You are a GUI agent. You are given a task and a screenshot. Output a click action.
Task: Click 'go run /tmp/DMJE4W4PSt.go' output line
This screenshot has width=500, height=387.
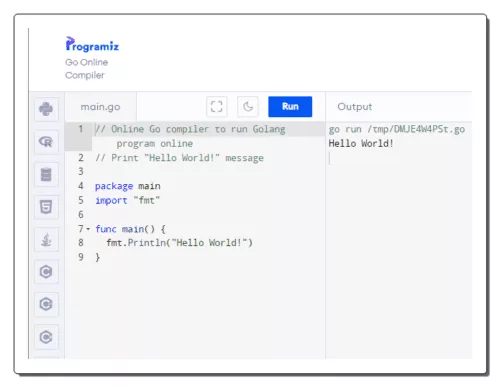pyautogui.click(x=397, y=129)
